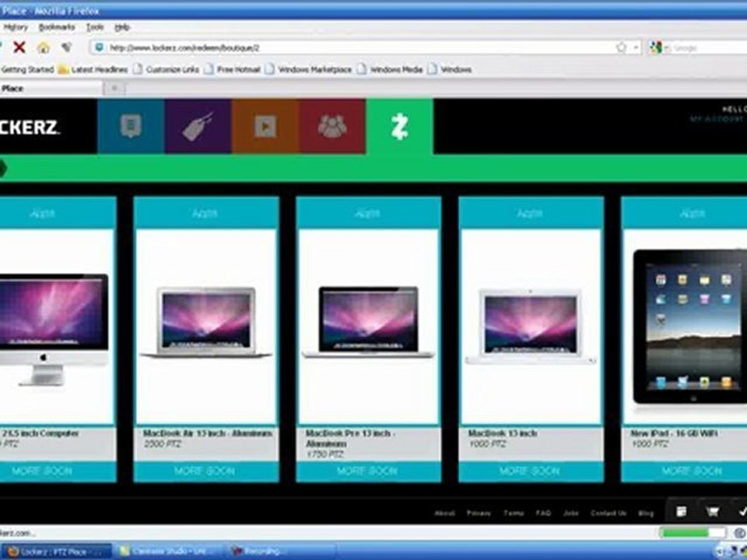Click Apple header on MacBook Pro card
747x560 pixels.
368,213
